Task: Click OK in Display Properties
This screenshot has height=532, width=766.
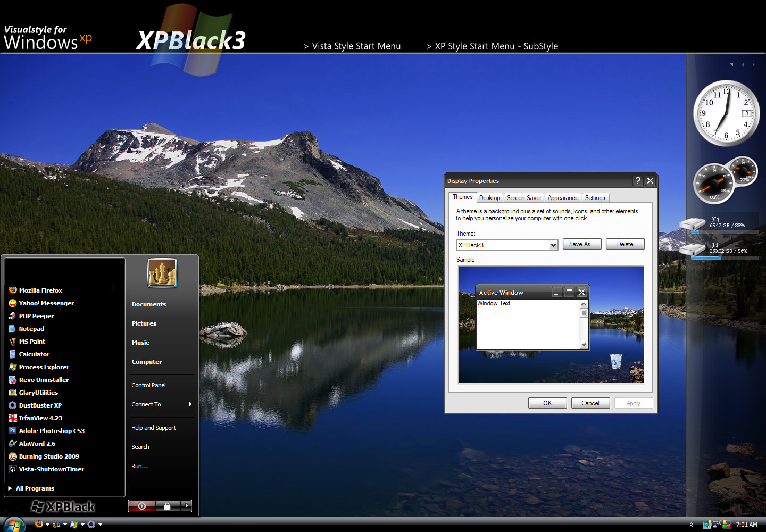Action: click(547, 403)
